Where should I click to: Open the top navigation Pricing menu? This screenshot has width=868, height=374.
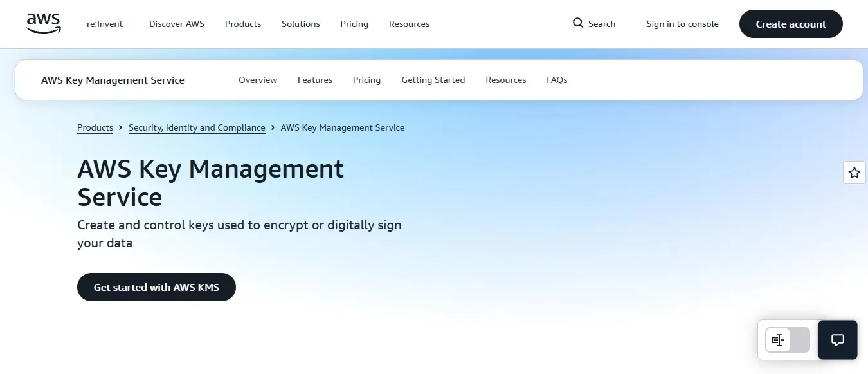pyautogui.click(x=354, y=24)
